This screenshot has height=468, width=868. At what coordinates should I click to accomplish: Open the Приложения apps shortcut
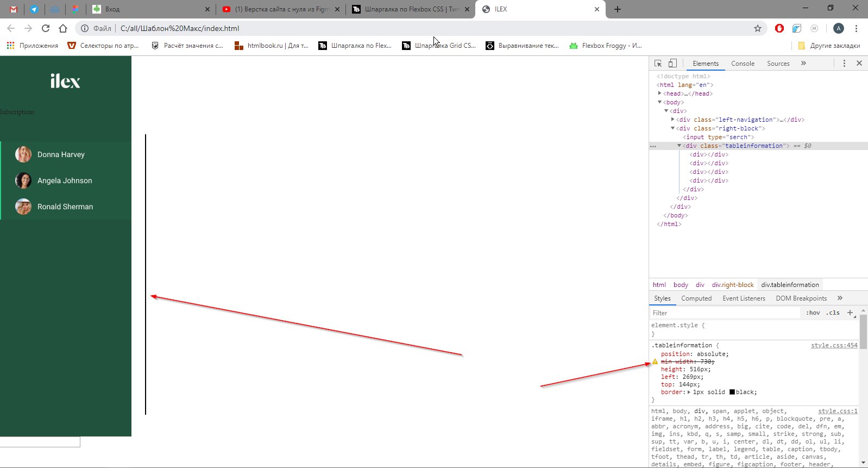[33, 46]
